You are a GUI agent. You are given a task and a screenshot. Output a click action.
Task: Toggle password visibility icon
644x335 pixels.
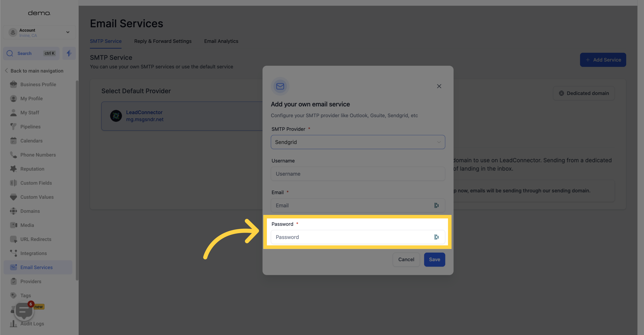pos(437,237)
